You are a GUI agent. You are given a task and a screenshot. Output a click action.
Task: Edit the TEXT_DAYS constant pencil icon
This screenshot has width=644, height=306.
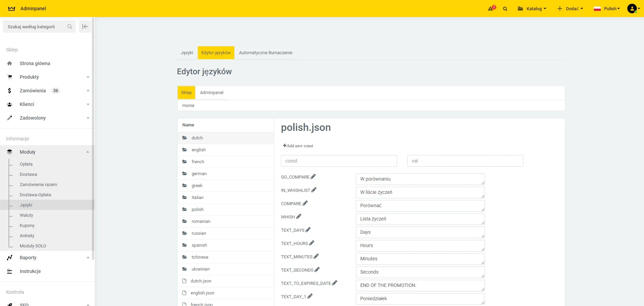pos(308,230)
